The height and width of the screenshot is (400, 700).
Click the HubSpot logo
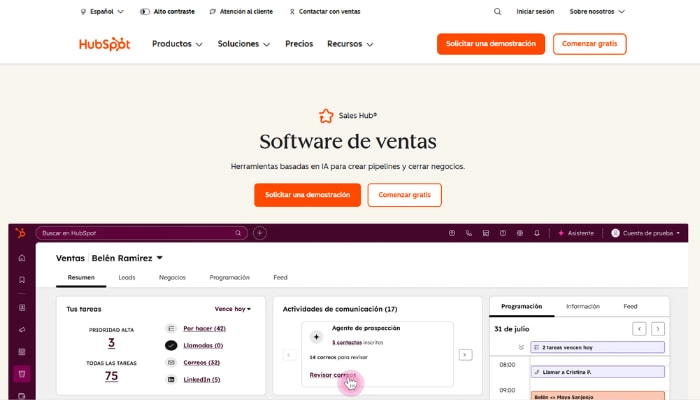(x=104, y=44)
